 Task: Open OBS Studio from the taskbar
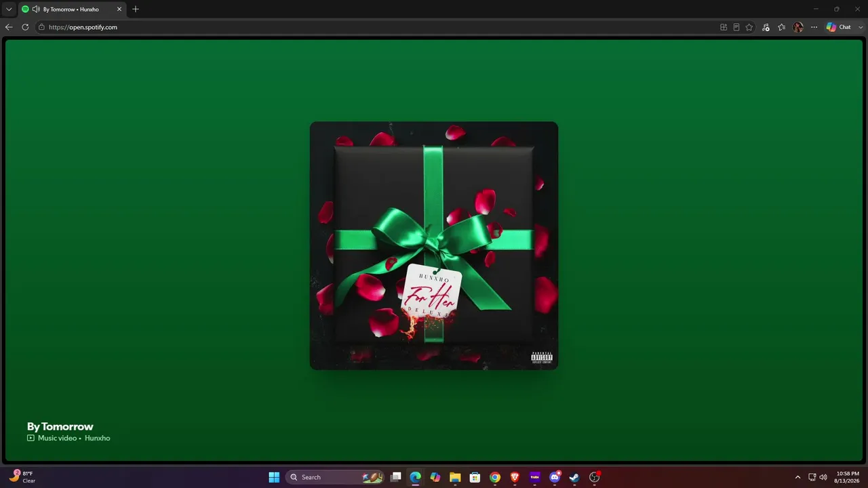[595, 477]
